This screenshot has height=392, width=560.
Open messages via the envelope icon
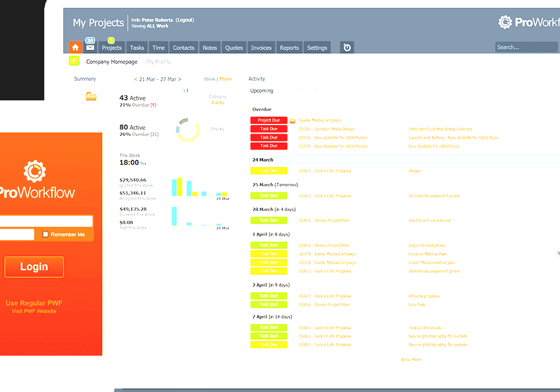pos(90,47)
